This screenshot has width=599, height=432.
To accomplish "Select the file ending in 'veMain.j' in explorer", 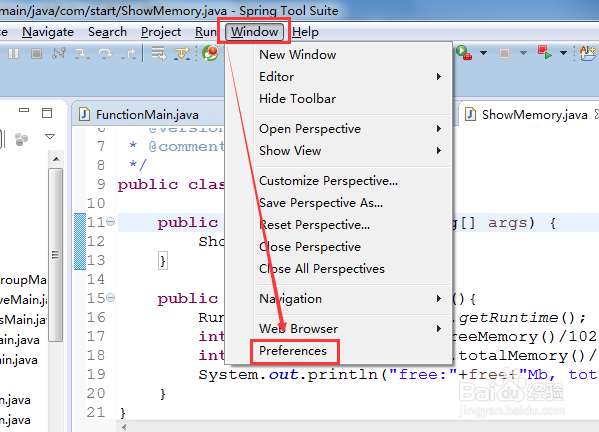I will (23, 300).
